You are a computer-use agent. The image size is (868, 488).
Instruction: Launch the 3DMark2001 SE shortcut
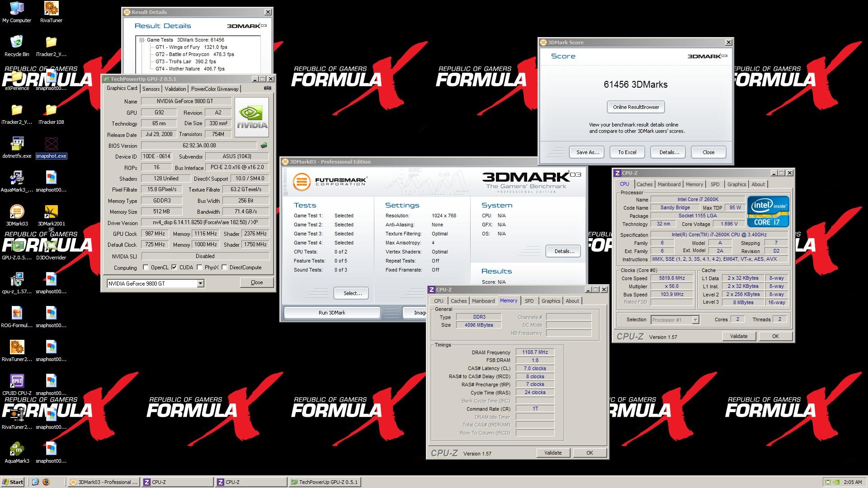51,217
